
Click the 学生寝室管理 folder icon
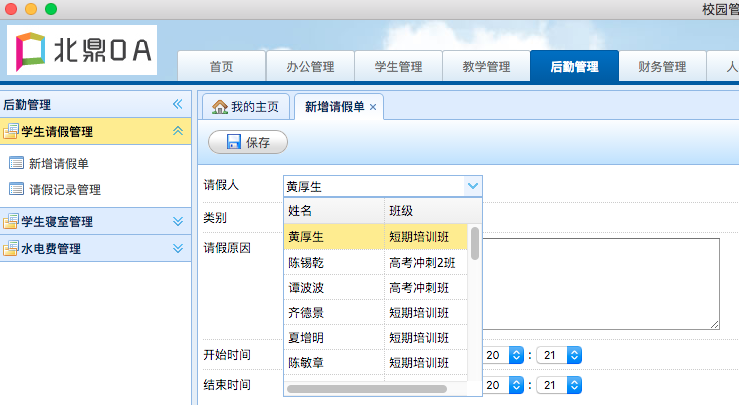click(x=11, y=222)
